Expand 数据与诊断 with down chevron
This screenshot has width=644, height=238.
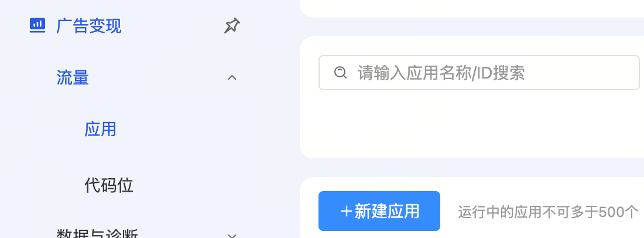click(x=232, y=236)
